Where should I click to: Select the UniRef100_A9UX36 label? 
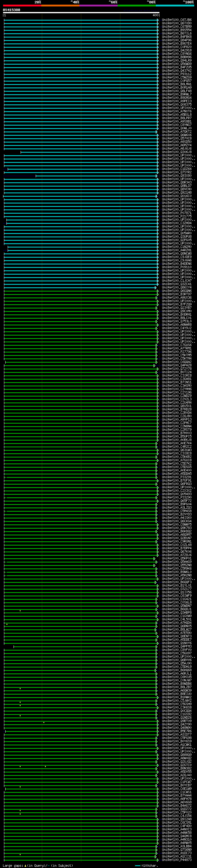177,297
